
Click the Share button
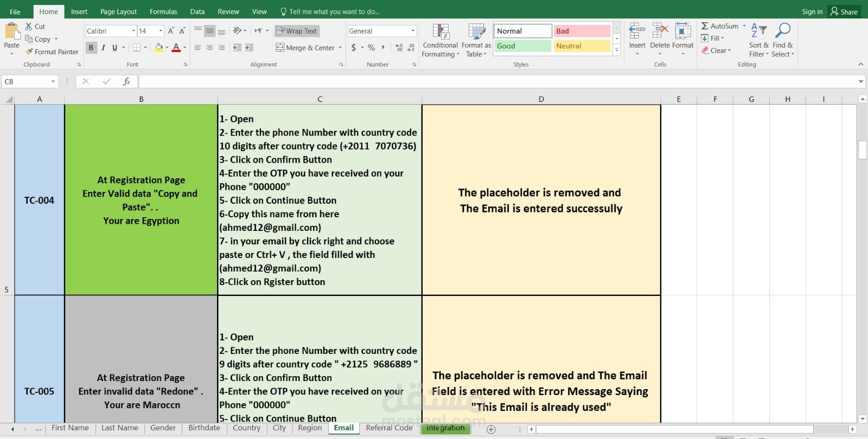tap(844, 11)
